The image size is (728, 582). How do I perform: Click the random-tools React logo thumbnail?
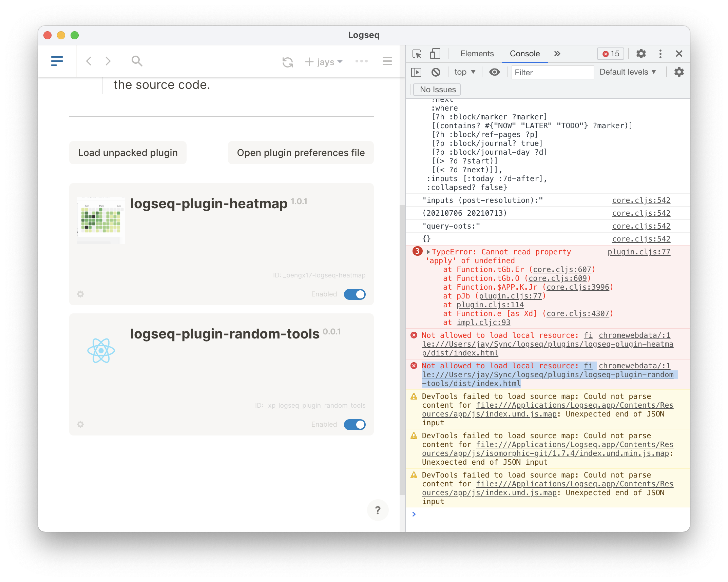pos(101,350)
